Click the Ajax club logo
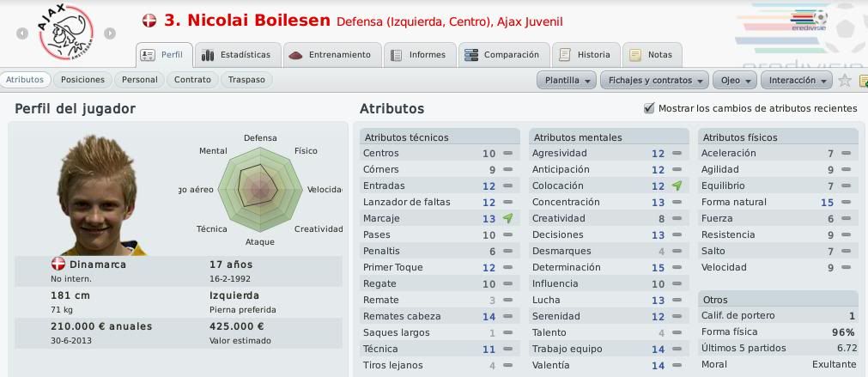This screenshot has width=868, height=377. (66, 33)
